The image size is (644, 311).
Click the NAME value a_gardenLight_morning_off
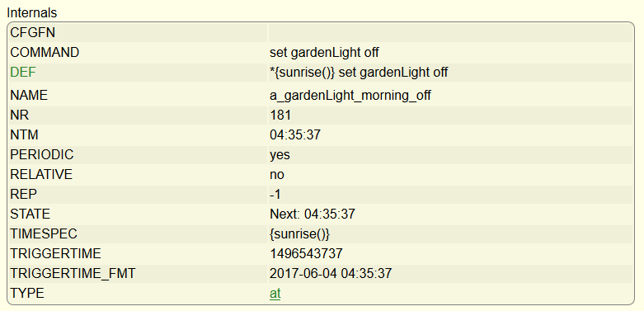click(350, 96)
